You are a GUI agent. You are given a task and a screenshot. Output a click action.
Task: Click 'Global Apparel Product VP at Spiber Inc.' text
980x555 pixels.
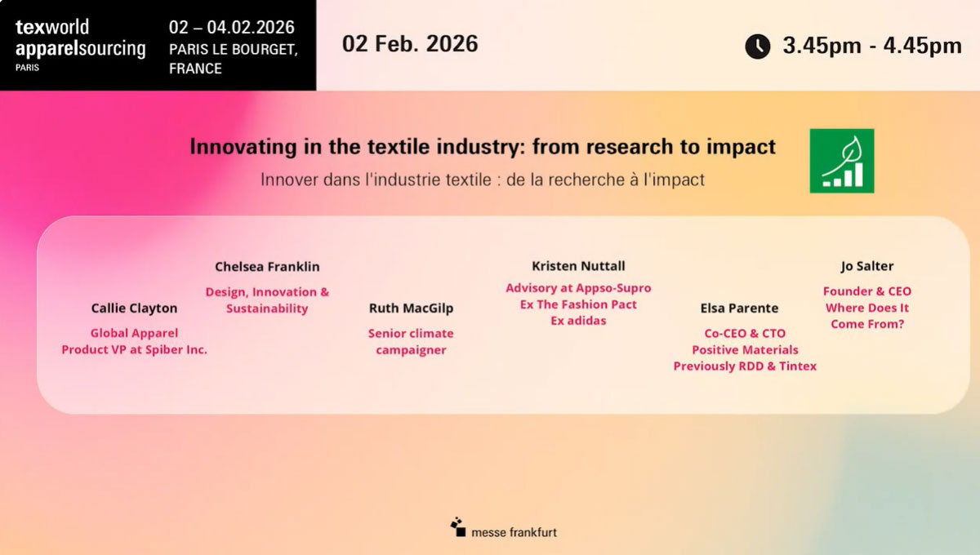click(x=134, y=341)
